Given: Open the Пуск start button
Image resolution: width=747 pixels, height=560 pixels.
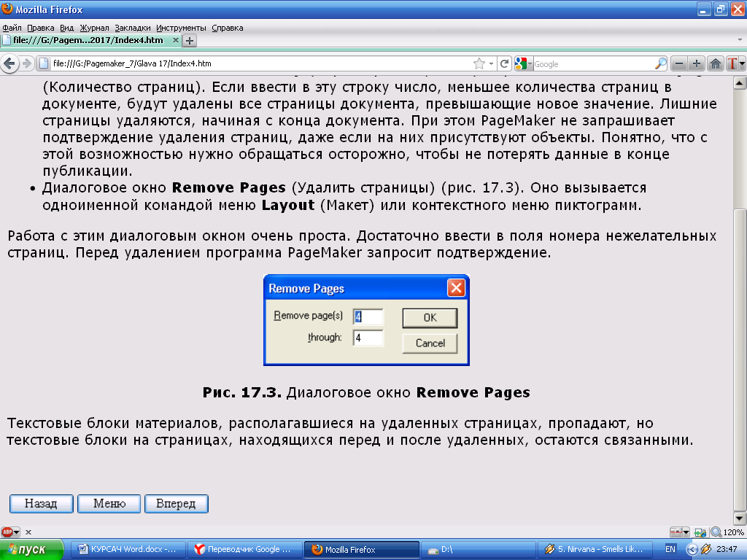Looking at the screenshot, I should [31, 549].
